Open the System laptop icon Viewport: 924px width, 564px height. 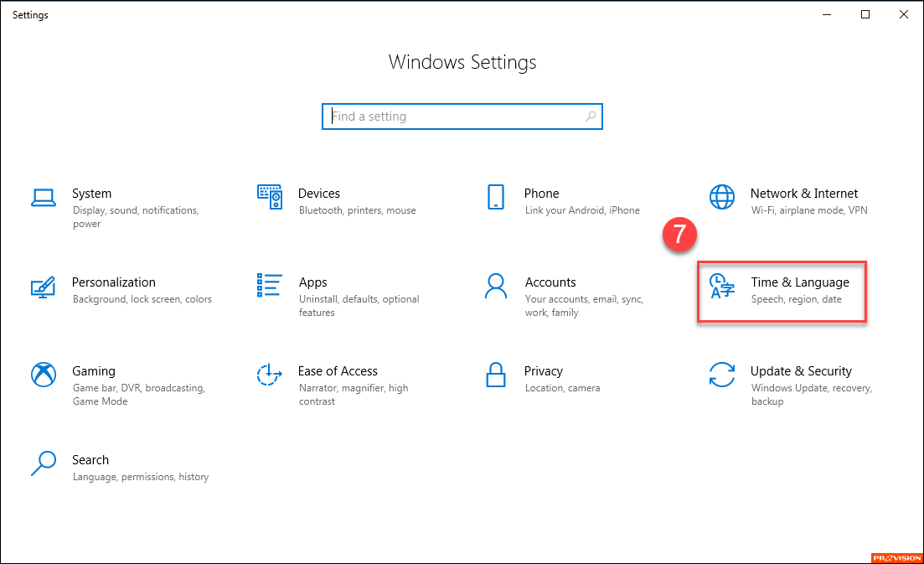pyautogui.click(x=43, y=198)
